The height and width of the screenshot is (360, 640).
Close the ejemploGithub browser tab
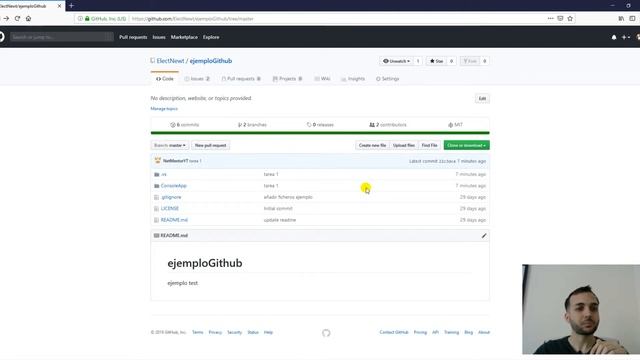point(59,6)
